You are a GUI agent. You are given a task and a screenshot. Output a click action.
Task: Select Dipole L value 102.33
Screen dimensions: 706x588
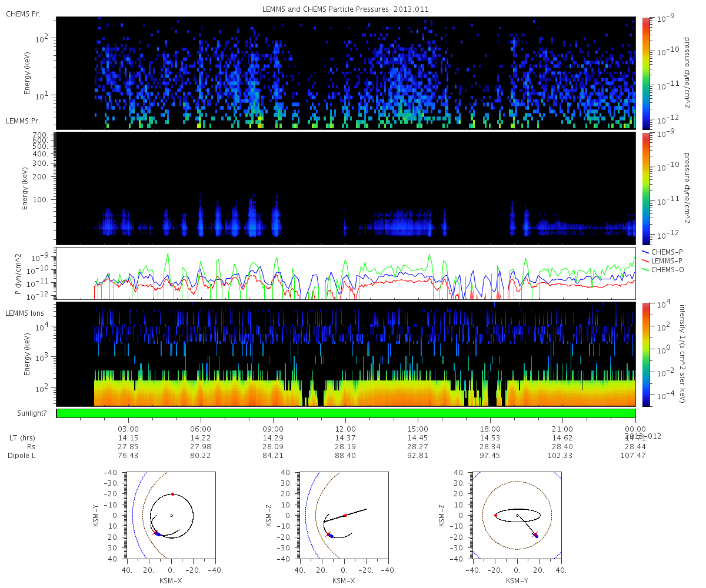[562, 456]
